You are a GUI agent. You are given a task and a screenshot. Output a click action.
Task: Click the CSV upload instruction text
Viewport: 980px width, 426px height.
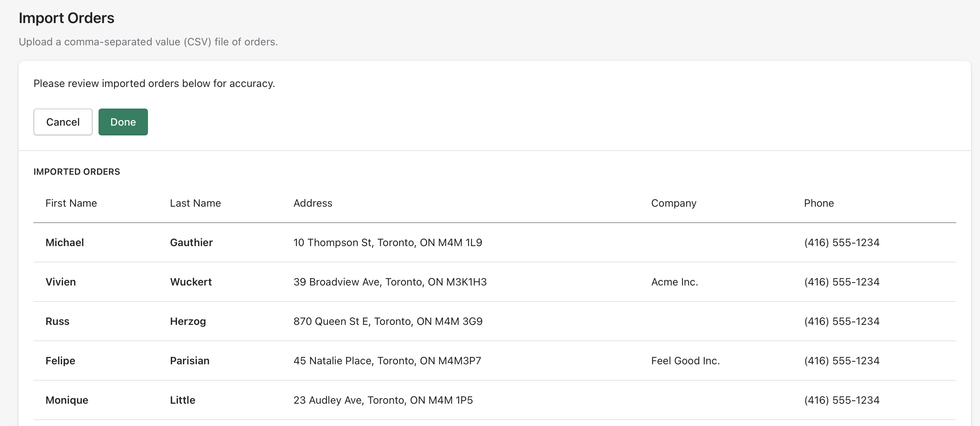pyautogui.click(x=148, y=42)
